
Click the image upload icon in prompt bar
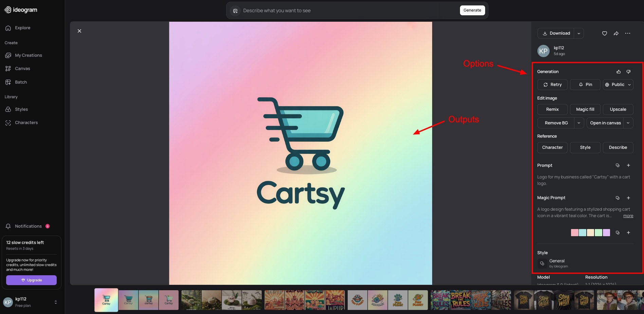(235, 11)
